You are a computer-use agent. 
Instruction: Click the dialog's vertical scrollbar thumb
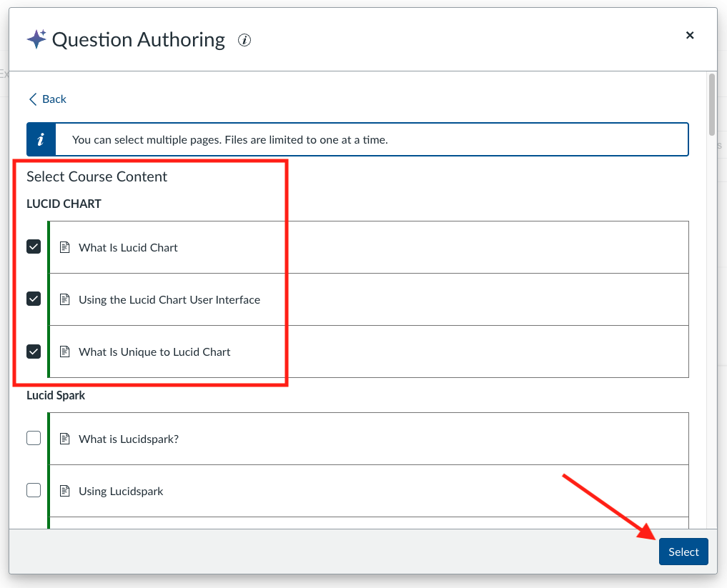pos(712,104)
